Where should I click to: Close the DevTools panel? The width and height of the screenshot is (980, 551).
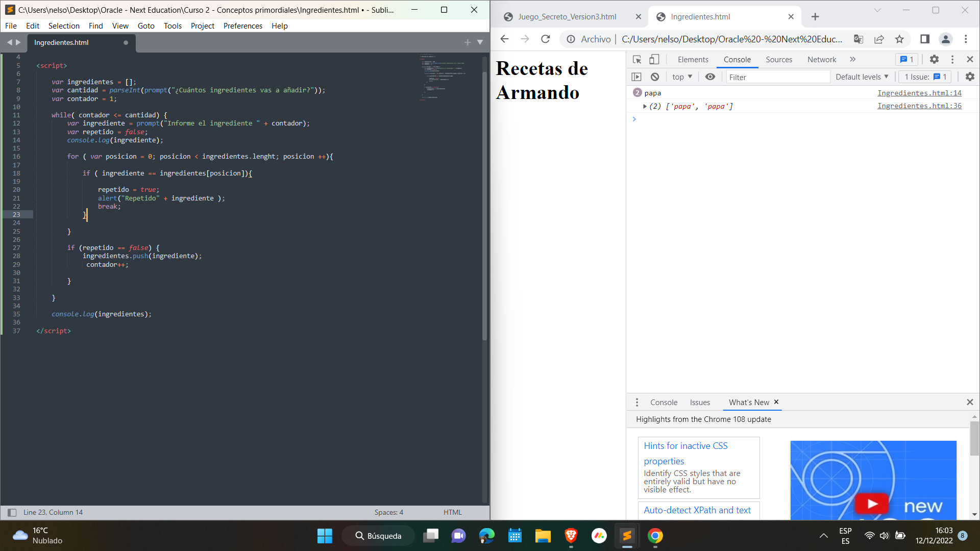tap(970, 60)
